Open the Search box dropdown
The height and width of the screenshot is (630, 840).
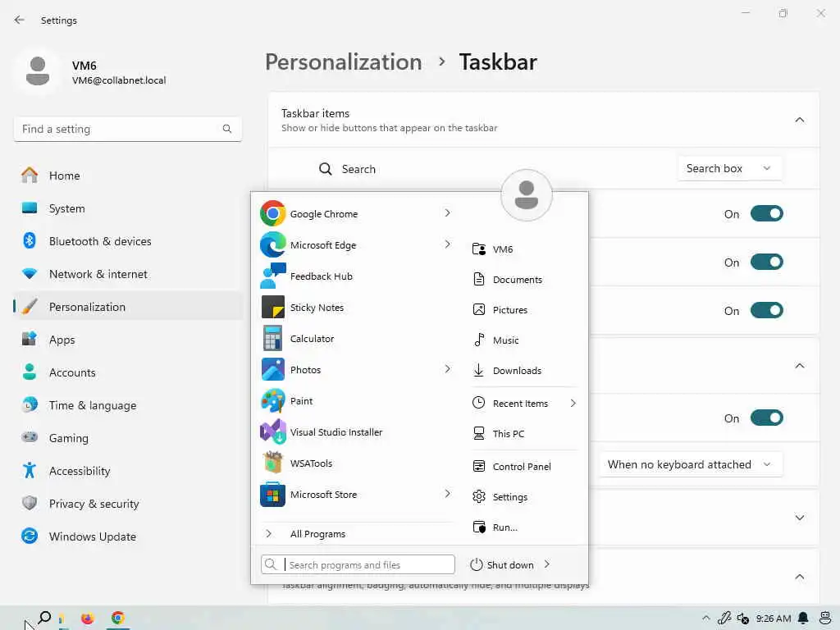[729, 168]
